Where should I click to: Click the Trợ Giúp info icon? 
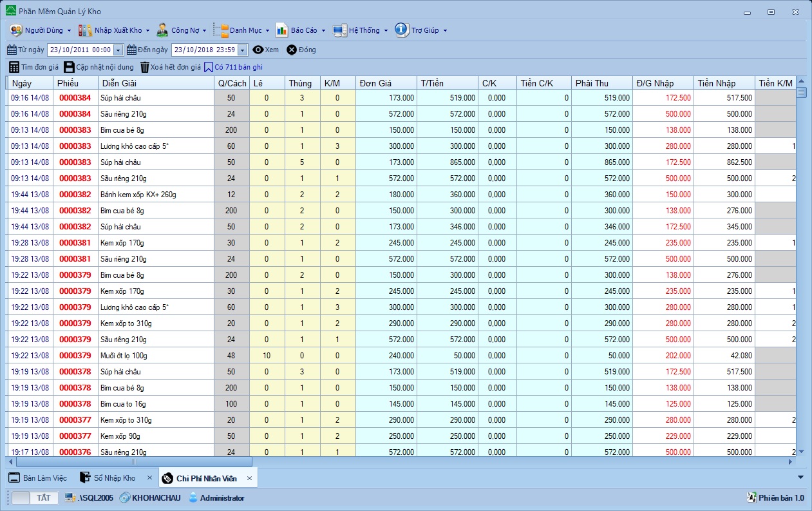pyautogui.click(x=402, y=30)
